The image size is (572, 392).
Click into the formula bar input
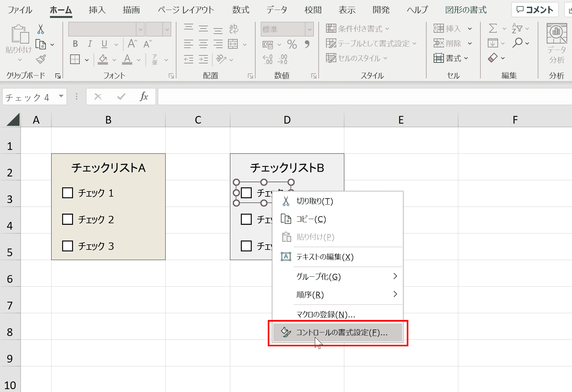pyautogui.click(x=365, y=96)
